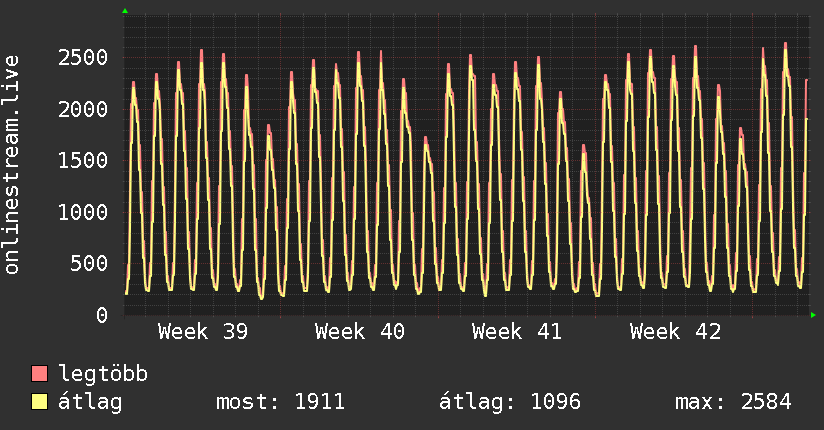The height and width of the screenshot is (430, 824).
Task: Click the onlinestream.live vertical axis title
Action: point(11,165)
